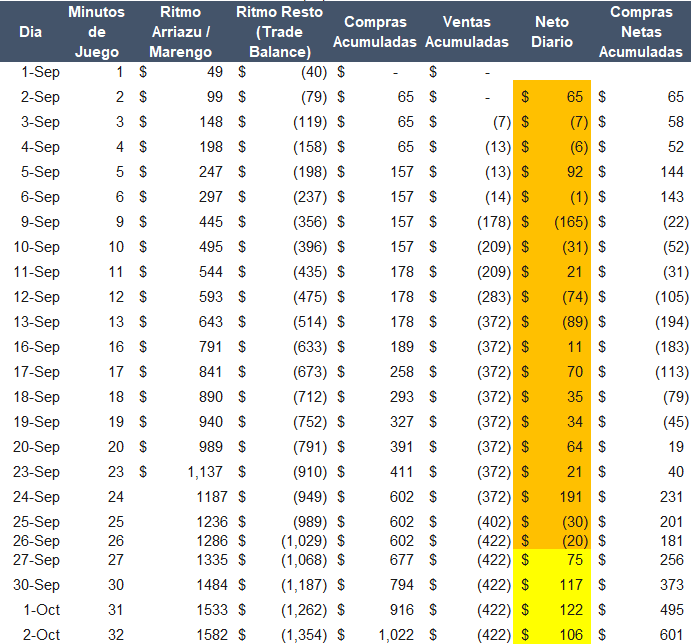Select Compras Netas Acumuladas value 144

[672, 172]
